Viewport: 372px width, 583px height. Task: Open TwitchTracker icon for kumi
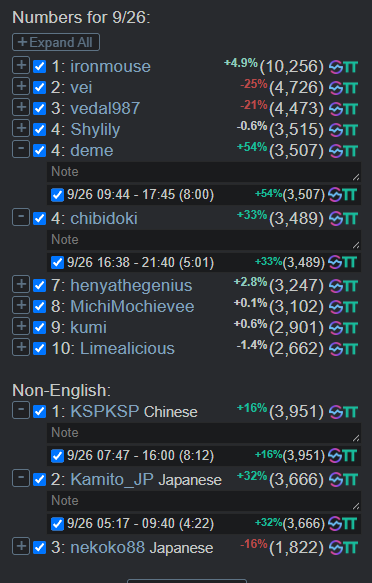tap(350, 328)
